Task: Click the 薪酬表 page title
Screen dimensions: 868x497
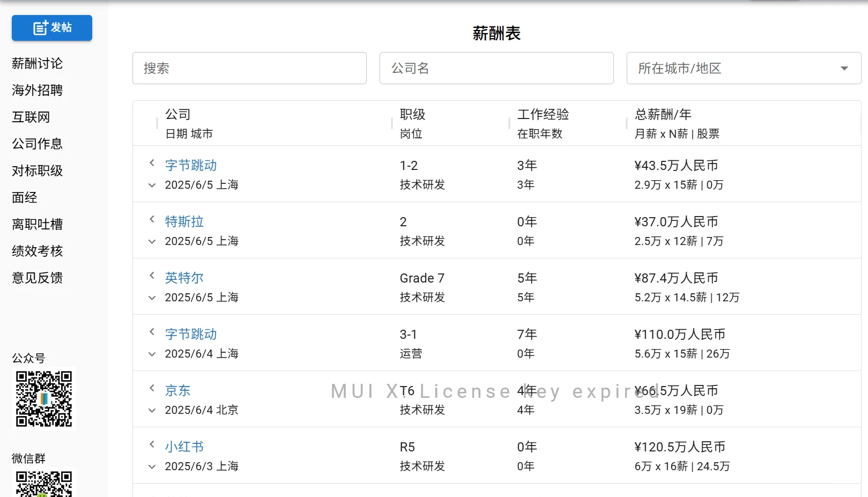Action: coord(496,33)
